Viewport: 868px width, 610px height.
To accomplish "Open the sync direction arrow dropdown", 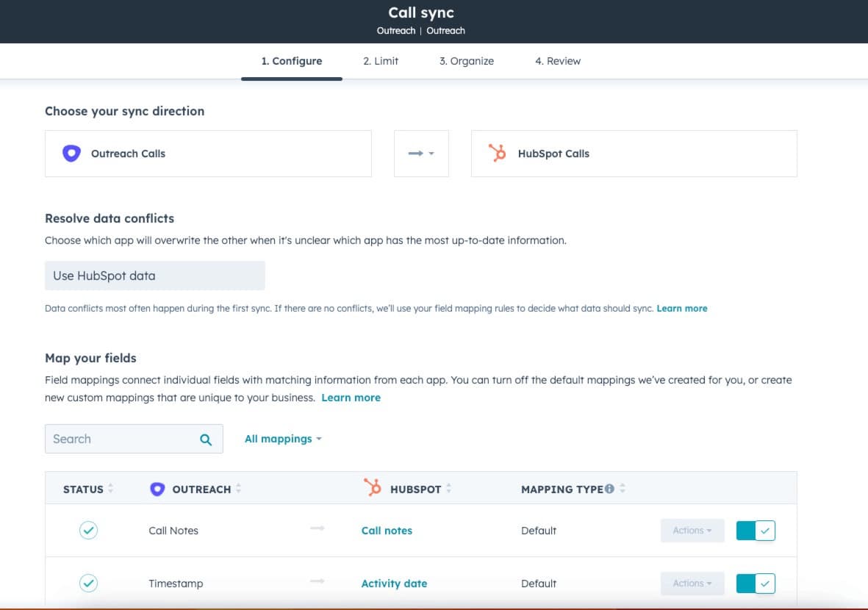I will 421,154.
